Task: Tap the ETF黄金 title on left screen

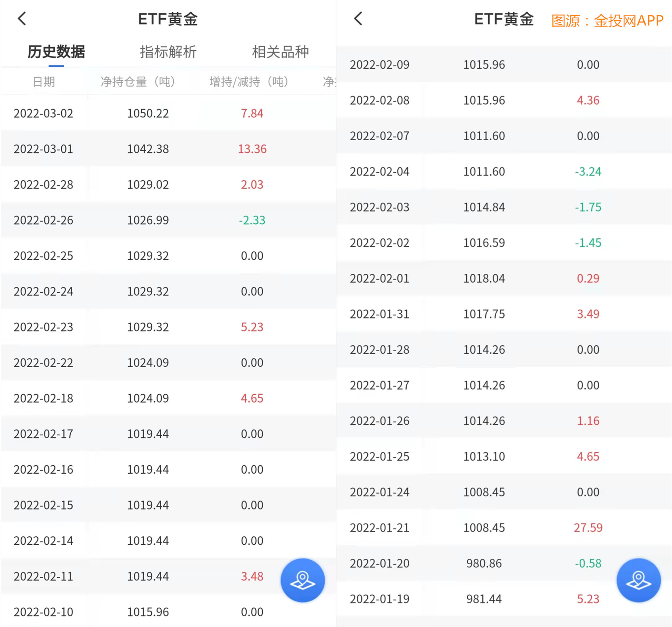Action: coord(168,19)
